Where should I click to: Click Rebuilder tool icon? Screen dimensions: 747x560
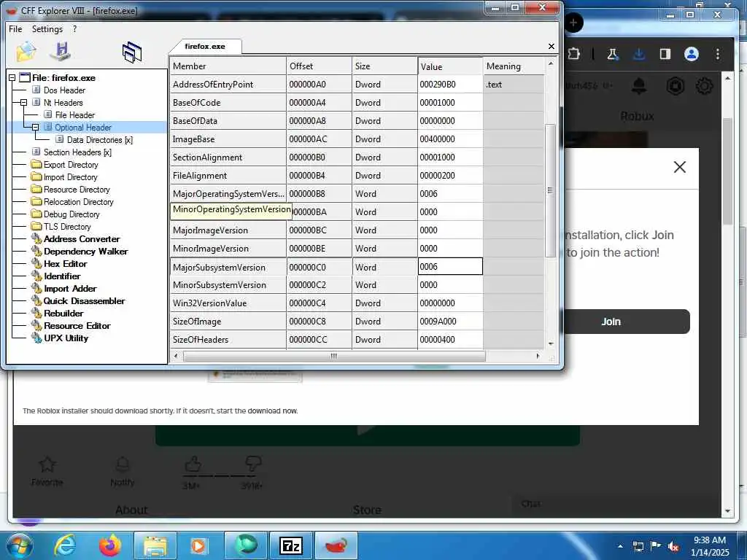[36, 313]
